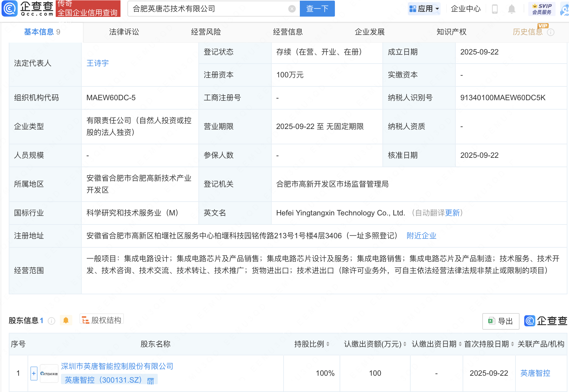Expand the 应用 dropdown menu
The image size is (569, 392).
pyautogui.click(x=424, y=9)
